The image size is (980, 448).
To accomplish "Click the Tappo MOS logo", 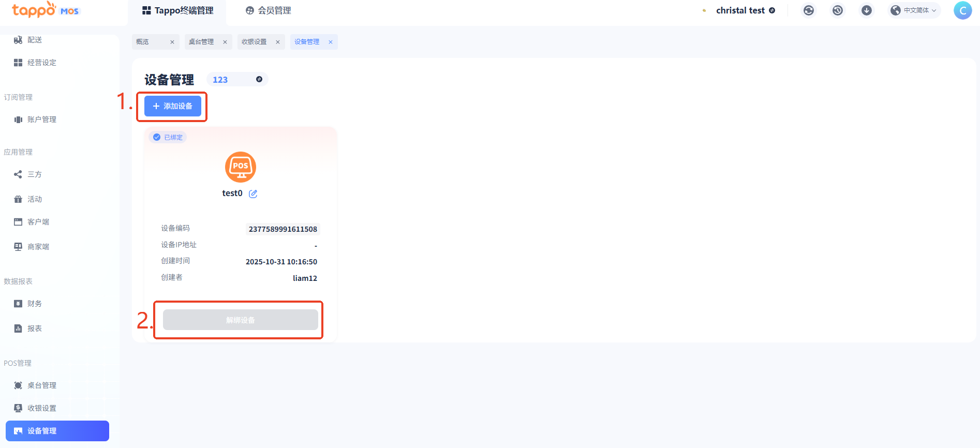I will click(x=45, y=10).
